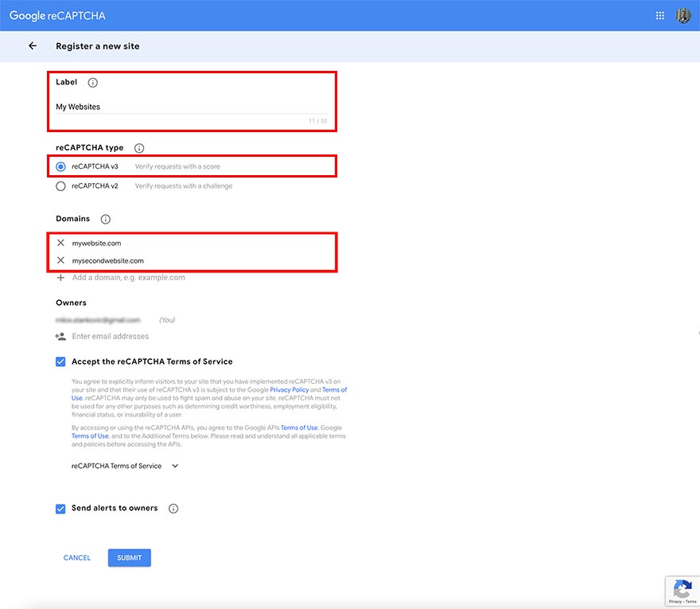Screen dimensions: 700x609
Task: Click the 'Verify requests with a challenge' text
Action: coord(184,185)
